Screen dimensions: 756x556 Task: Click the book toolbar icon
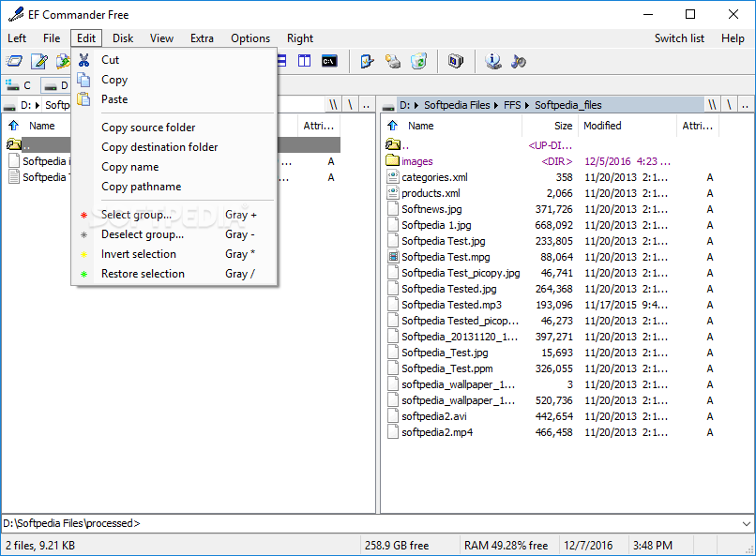pos(456,61)
